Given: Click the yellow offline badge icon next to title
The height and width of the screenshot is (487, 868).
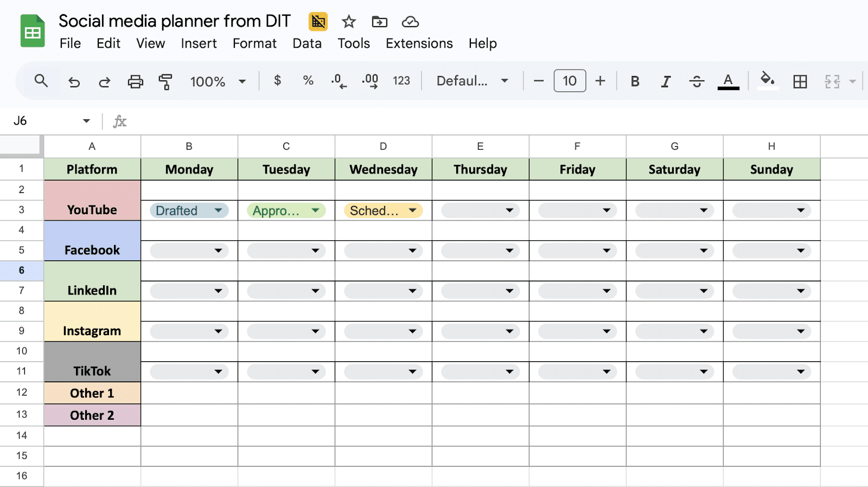Looking at the screenshot, I should pos(318,22).
